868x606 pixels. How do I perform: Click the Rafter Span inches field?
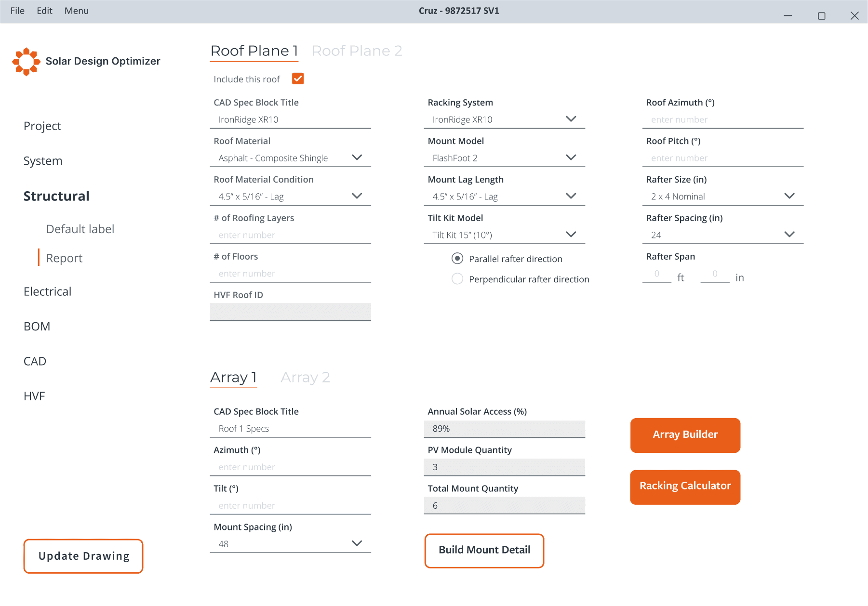pos(715,274)
